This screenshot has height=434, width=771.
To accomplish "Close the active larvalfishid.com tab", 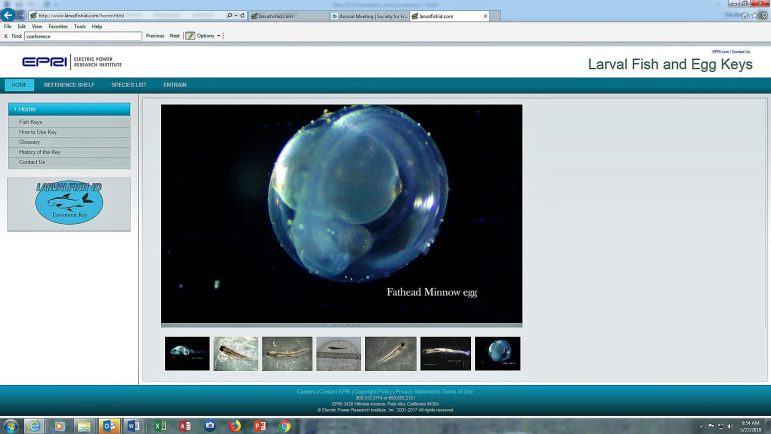I will [485, 16].
